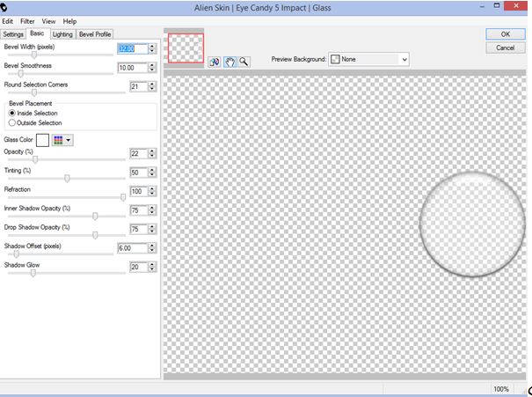The image size is (532, 397).
Task: Click the Alien Skin app icon in title bar
Action: (4, 7)
